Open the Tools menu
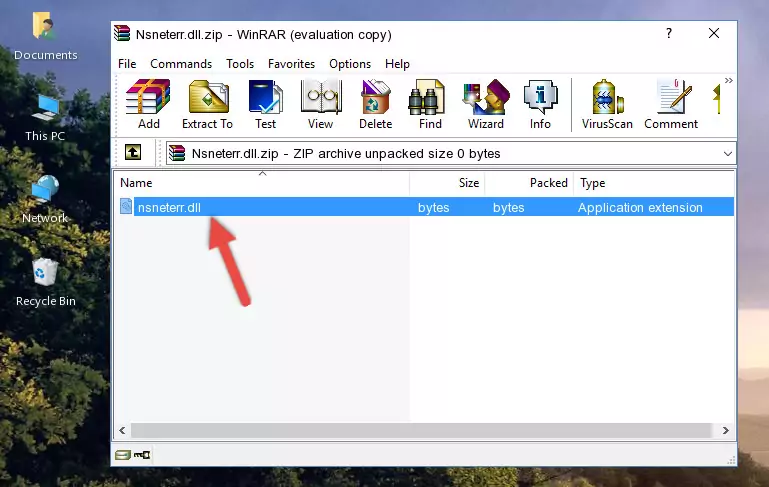The width and height of the screenshot is (769, 487). pyautogui.click(x=240, y=64)
